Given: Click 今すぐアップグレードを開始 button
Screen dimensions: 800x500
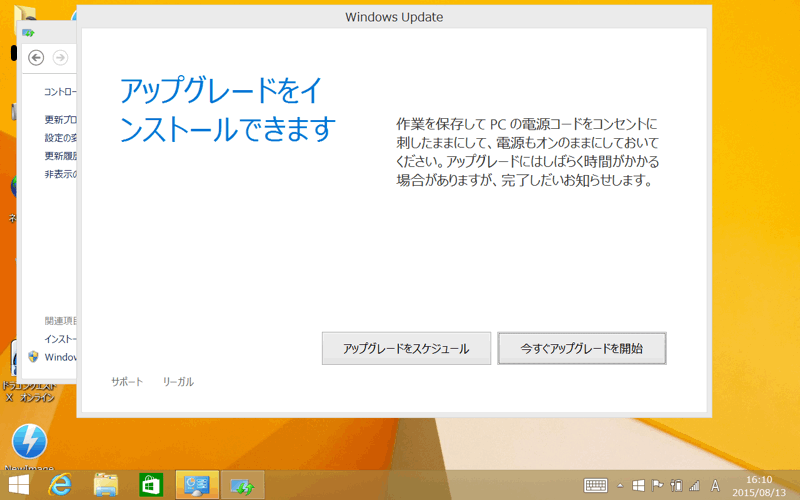Looking at the screenshot, I should pos(582,349).
